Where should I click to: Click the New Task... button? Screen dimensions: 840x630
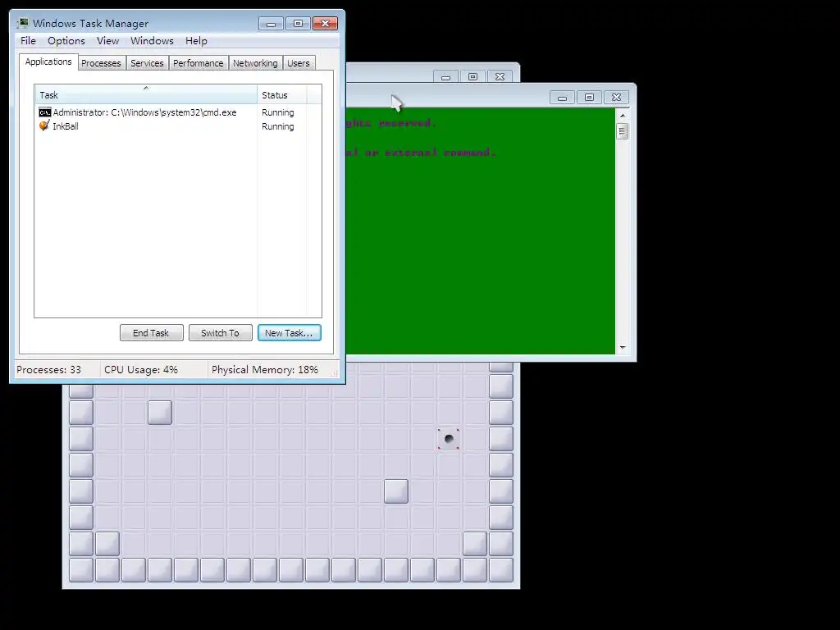click(290, 333)
